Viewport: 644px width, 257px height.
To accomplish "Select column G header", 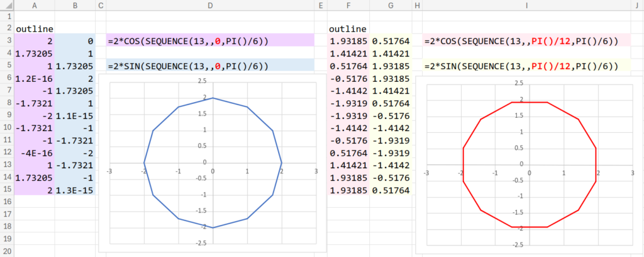I will tap(391, 6).
